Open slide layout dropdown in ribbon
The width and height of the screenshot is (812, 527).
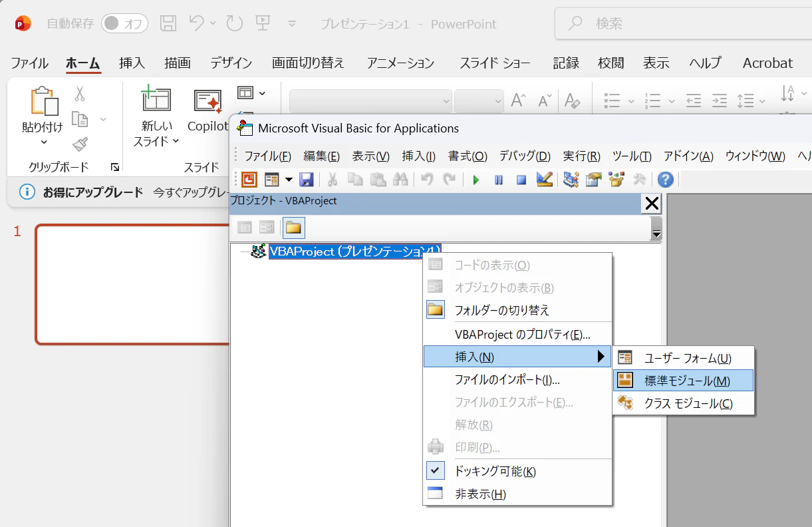pos(252,92)
